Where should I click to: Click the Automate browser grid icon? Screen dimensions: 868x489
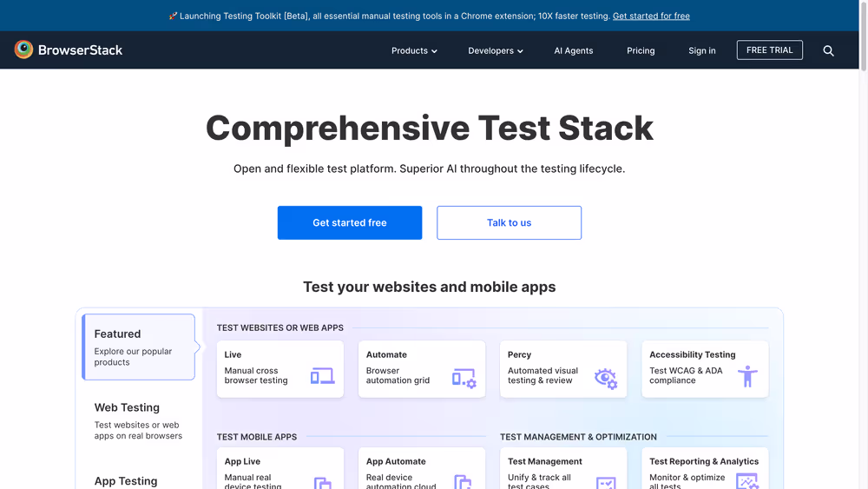coord(464,377)
